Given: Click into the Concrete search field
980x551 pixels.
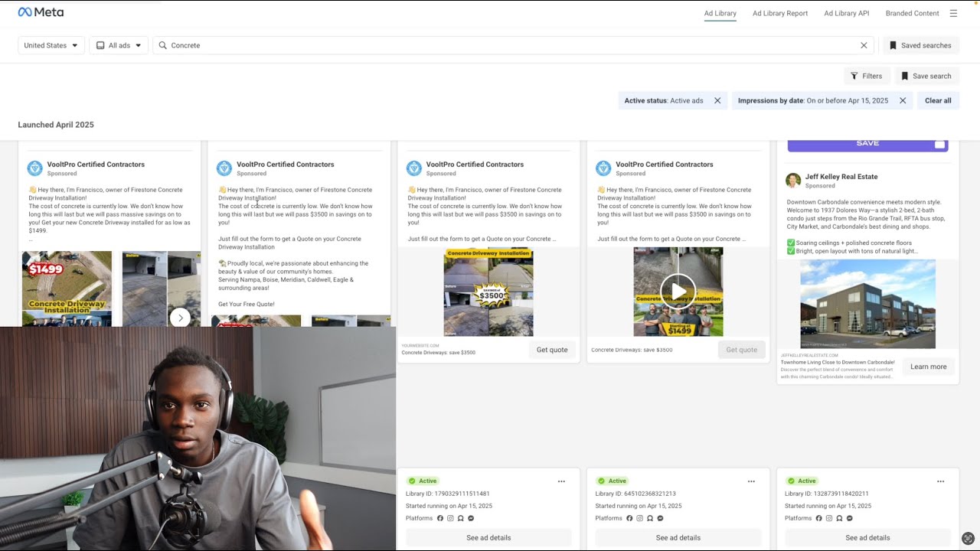Looking at the screenshot, I should pos(513,45).
